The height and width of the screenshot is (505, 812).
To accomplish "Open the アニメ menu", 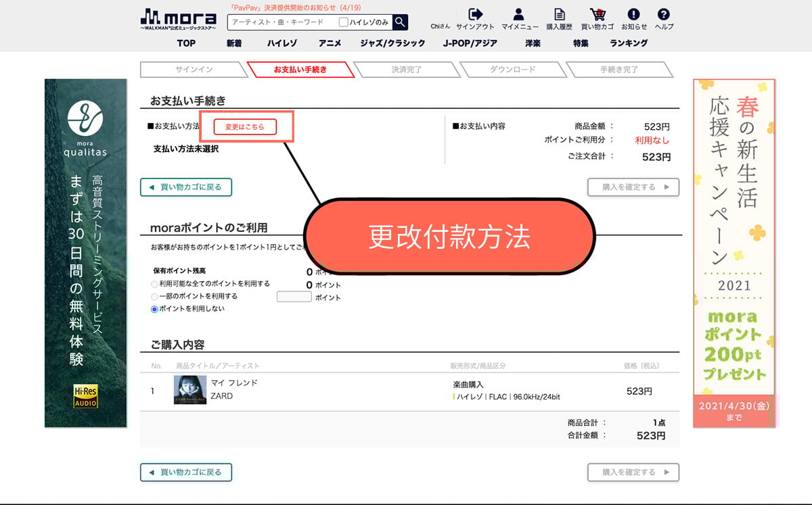I will (330, 43).
